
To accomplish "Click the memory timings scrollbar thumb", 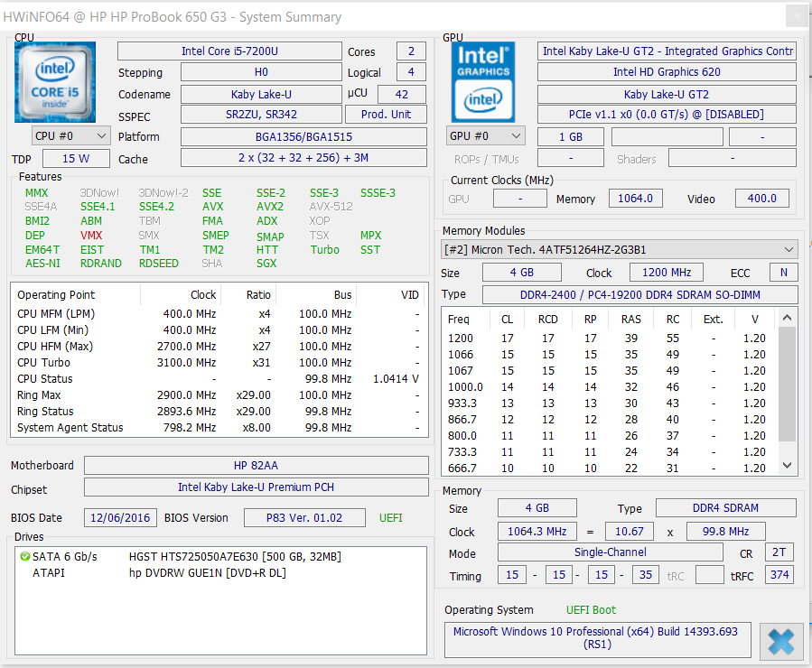I will 787,384.
